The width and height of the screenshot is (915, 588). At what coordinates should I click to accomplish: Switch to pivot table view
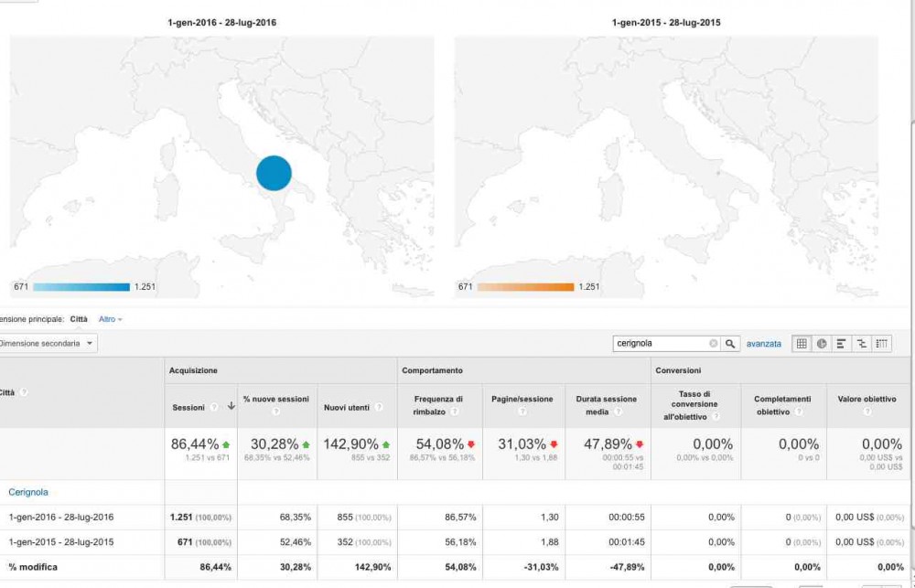882,344
